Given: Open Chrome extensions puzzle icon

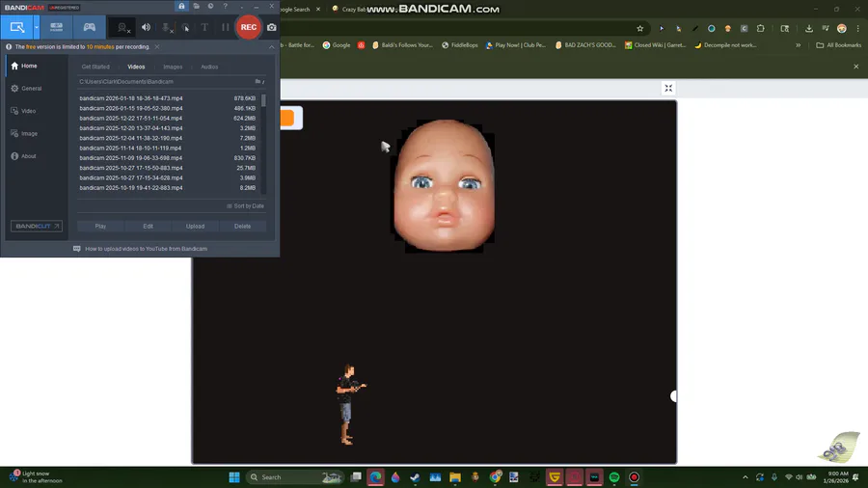Looking at the screenshot, I should [761, 29].
